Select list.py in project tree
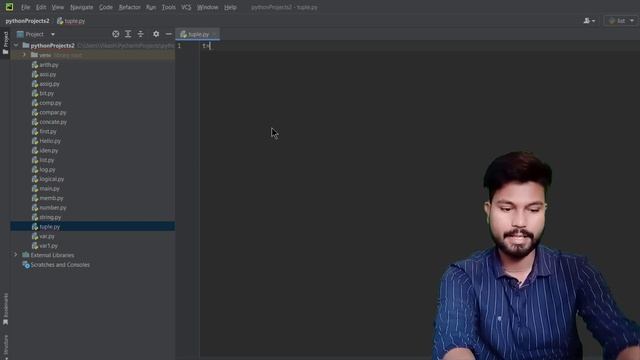 (x=47, y=160)
